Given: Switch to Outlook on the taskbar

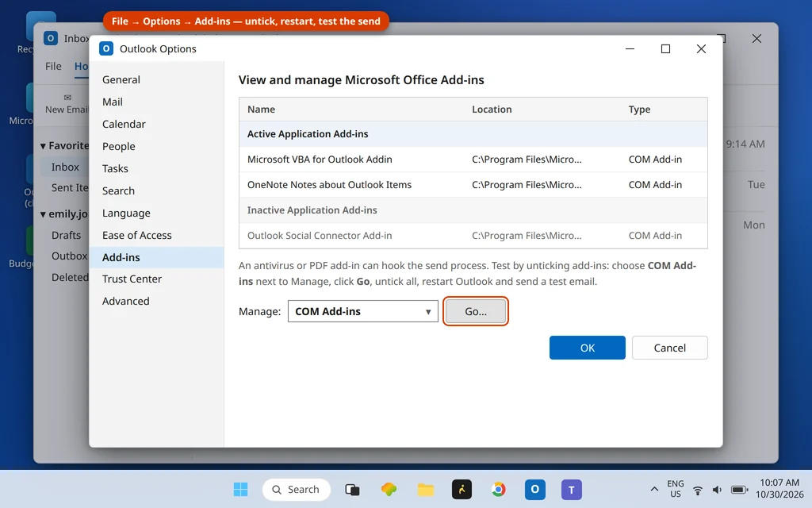Looking at the screenshot, I should pyautogui.click(x=535, y=489).
